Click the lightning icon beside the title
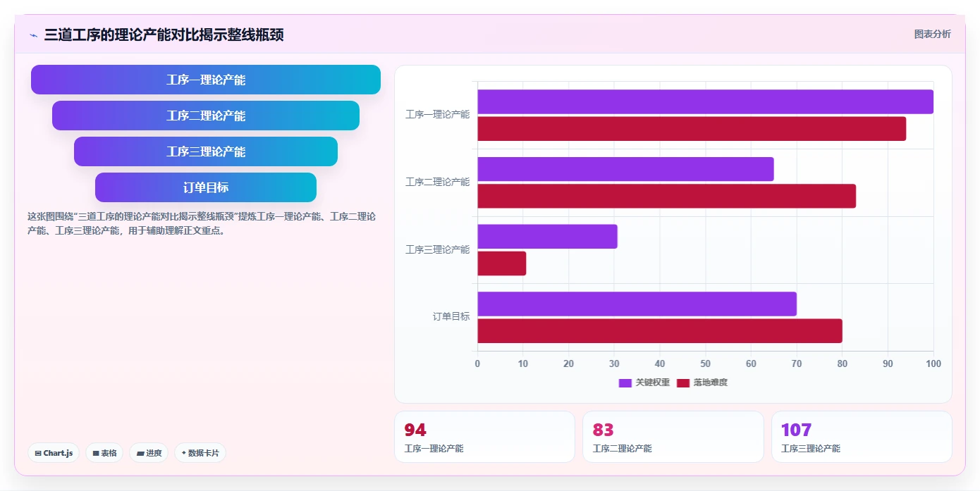This screenshot has height=491, width=980. click(x=33, y=35)
